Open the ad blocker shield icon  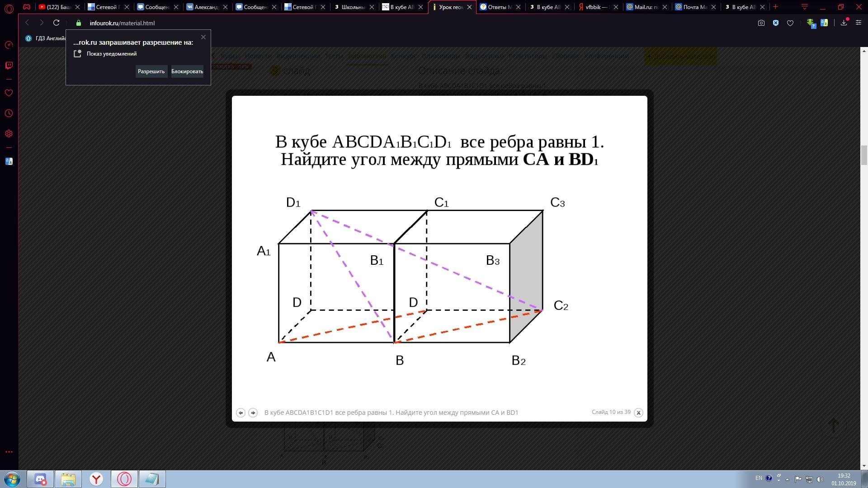pyautogui.click(x=776, y=23)
